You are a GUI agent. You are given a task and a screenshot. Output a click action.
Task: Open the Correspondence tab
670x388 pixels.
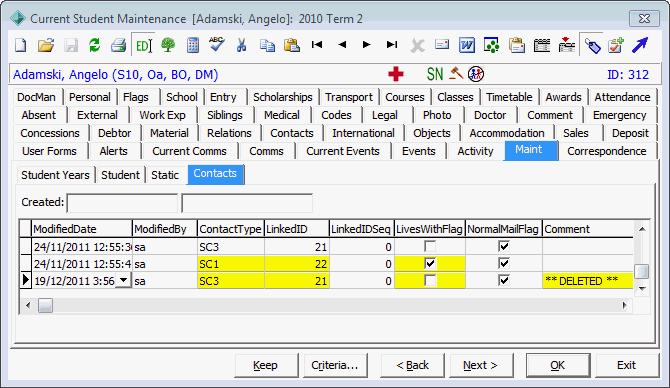pyautogui.click(x=607, y=151)
